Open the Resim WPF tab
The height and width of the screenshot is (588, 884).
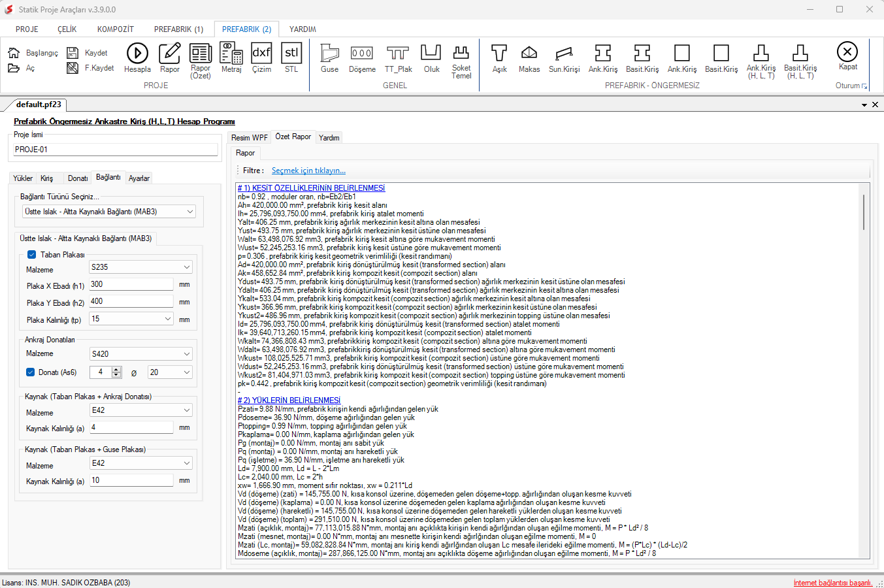[x=249, y=138]
